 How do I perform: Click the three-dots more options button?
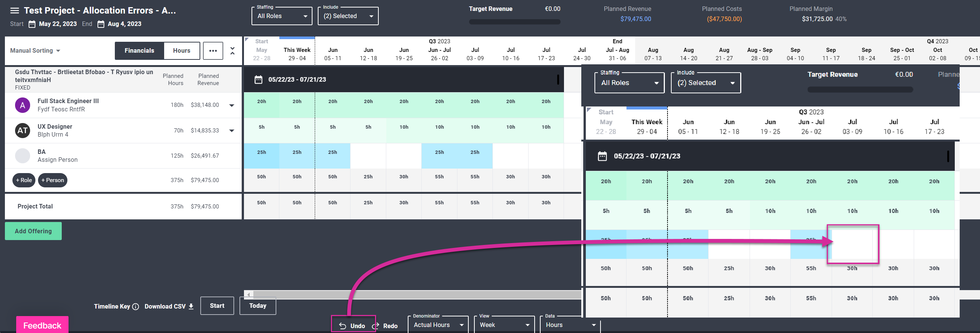pos(213,50)
